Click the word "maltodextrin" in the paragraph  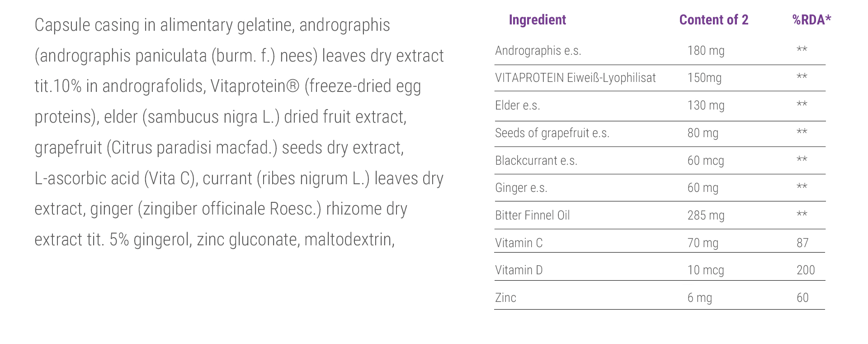point(348,240)
